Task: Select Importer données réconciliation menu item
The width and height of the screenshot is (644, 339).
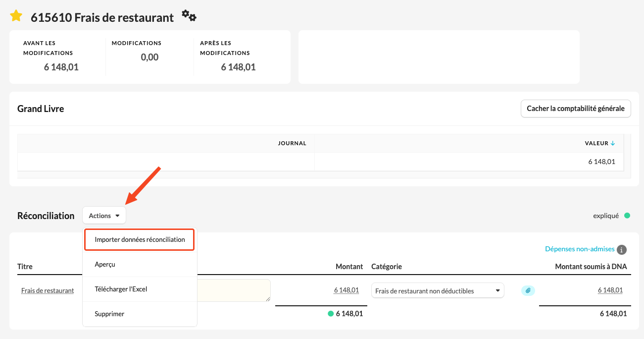Action: pyautogui.click(x=140, y=239)
